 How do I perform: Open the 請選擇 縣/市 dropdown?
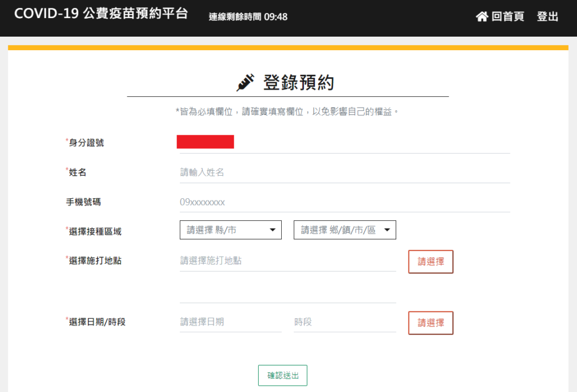pyautogui.click(x=230, y=230)
